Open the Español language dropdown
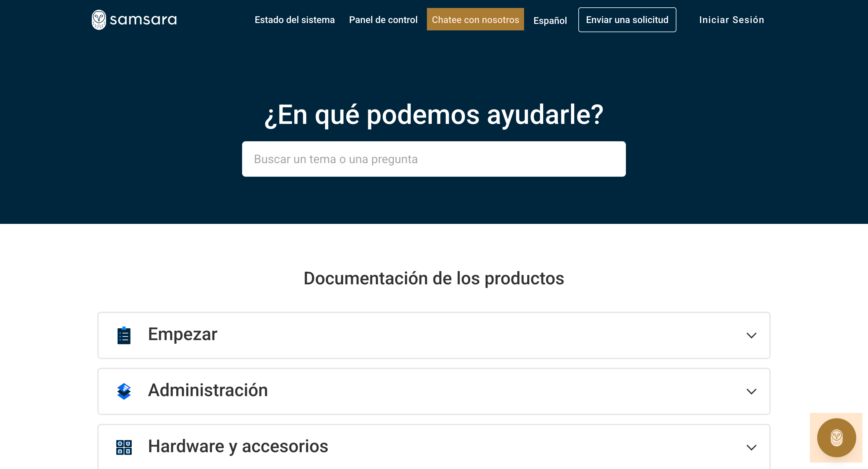Viewport: 868px width, 469px height. point(550,21)
